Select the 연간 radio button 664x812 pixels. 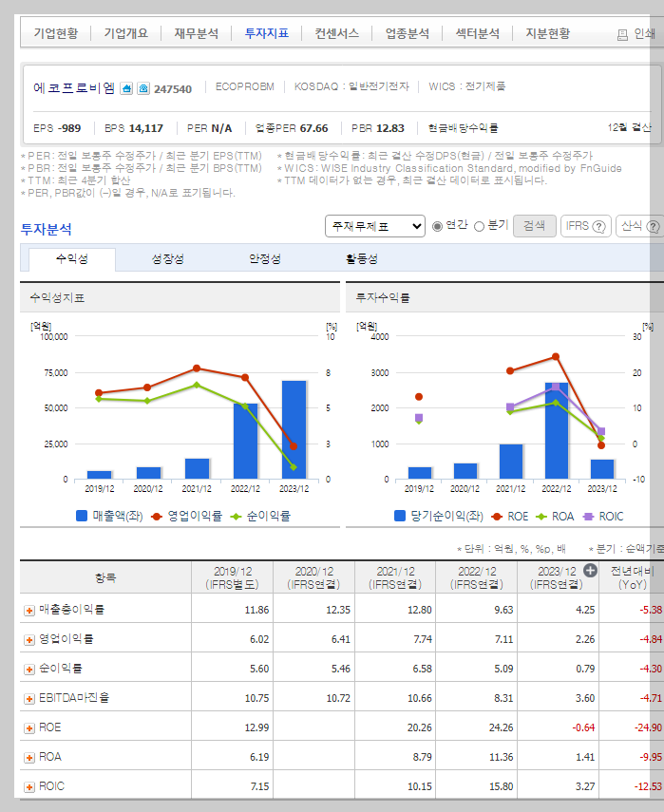click(437, 226)
